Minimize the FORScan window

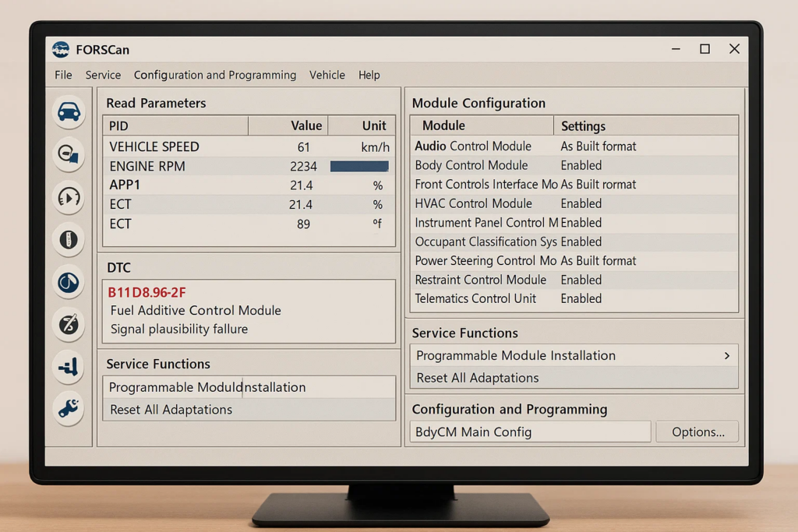point(676,49)
